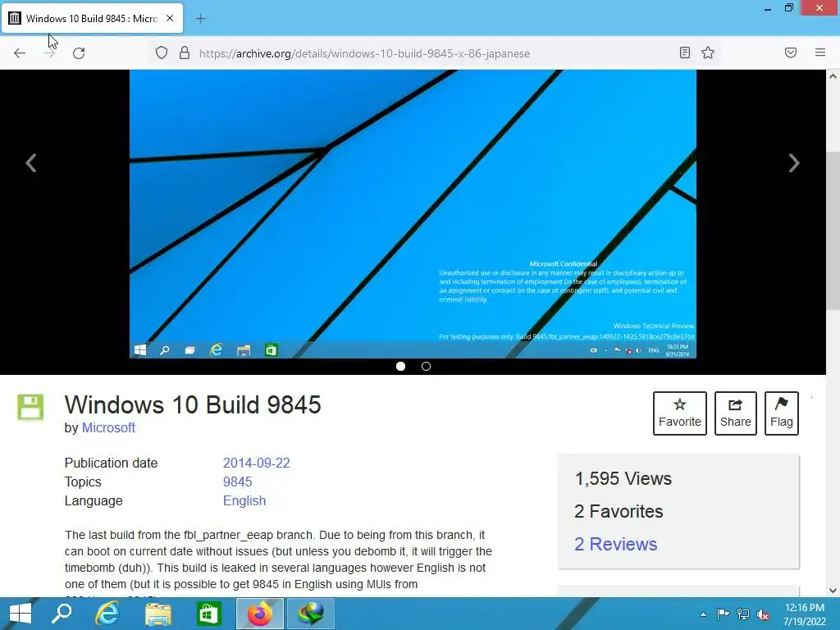
Task: Show previous carousel image
Action: tap(31, 163)
